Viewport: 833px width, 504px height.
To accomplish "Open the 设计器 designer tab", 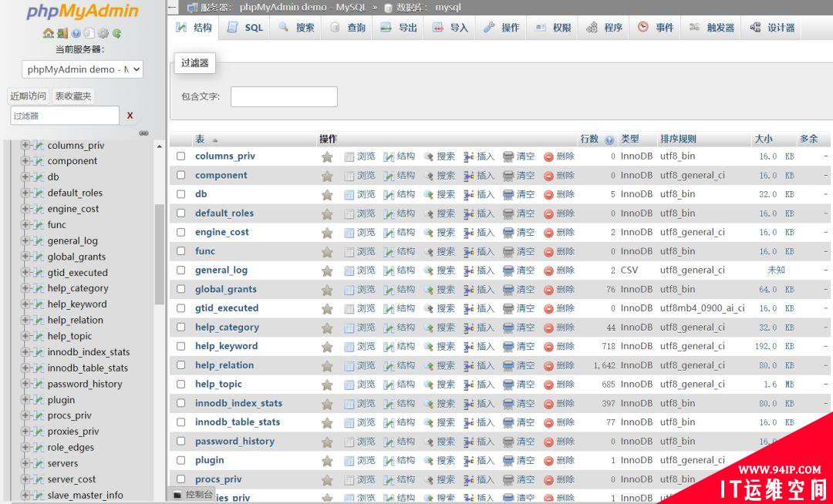I will tap(772, 28).
